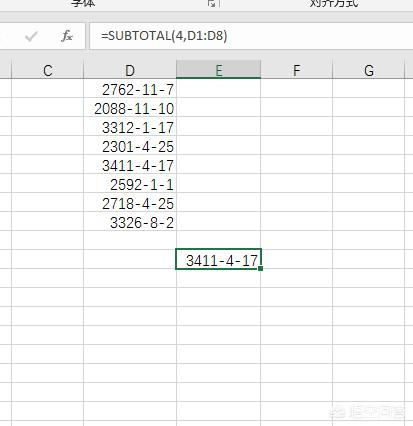
Task: Select the cell containing 2592-1-1
Action: (x=130, y=184)
